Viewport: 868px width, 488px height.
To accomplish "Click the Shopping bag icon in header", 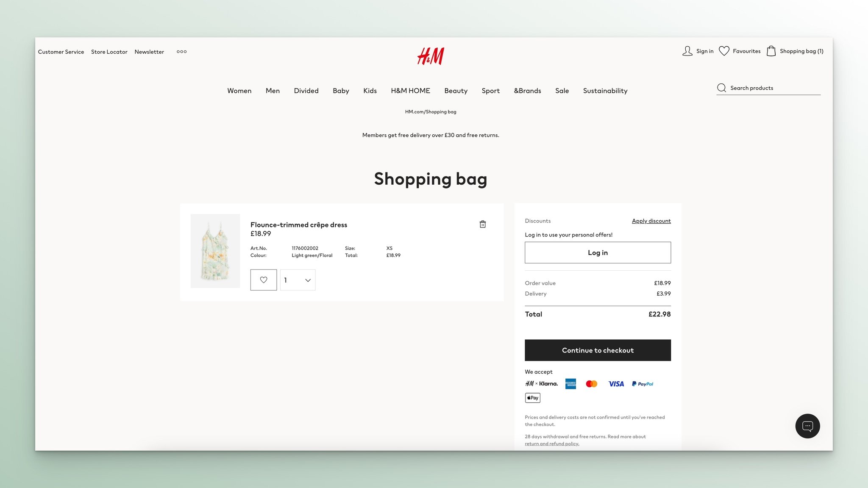I will [x=771, y=52].
